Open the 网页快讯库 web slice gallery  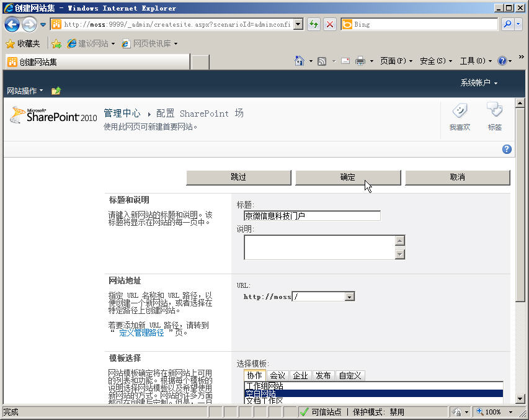point(149,43)
